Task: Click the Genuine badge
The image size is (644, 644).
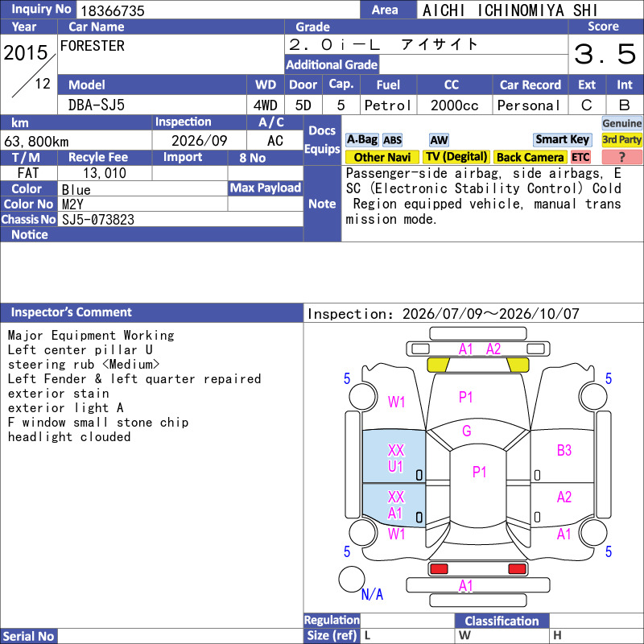Action: (621, 123)
